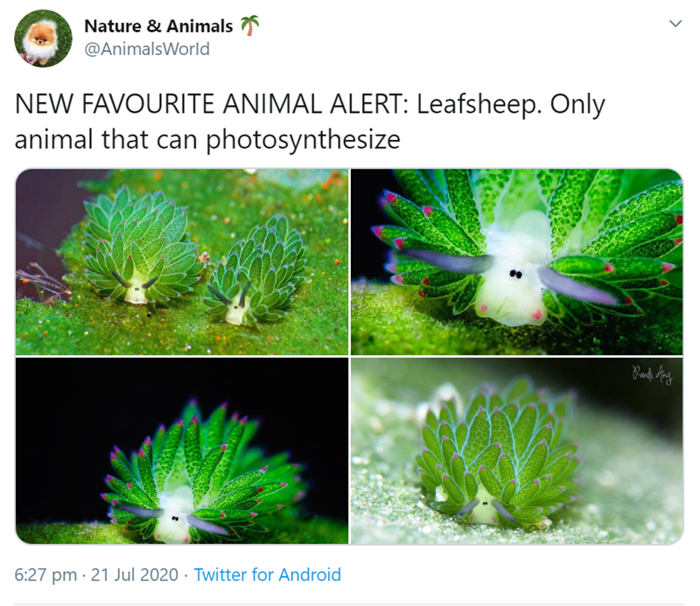700x606 pixels.
Task: Open the 21 Jul 2020 date
Action: pyautogui.click(x=135, y=575)
